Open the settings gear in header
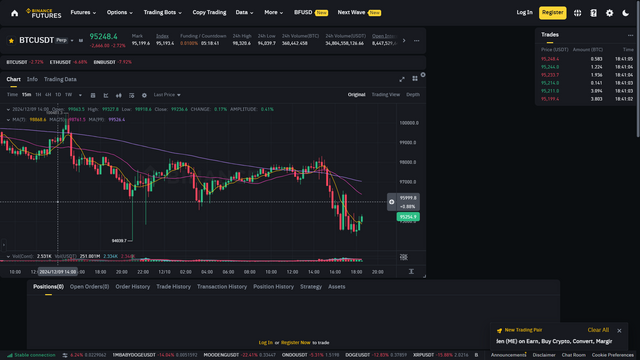Image resolution: width=640 pixels, height=360 pixels. tap(609, 13)
